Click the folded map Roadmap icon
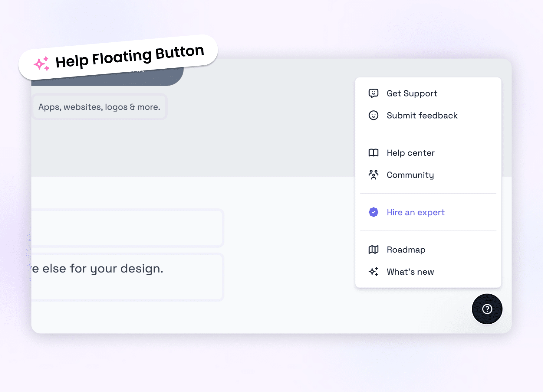 pyautogui.click(x=374, y=250)
